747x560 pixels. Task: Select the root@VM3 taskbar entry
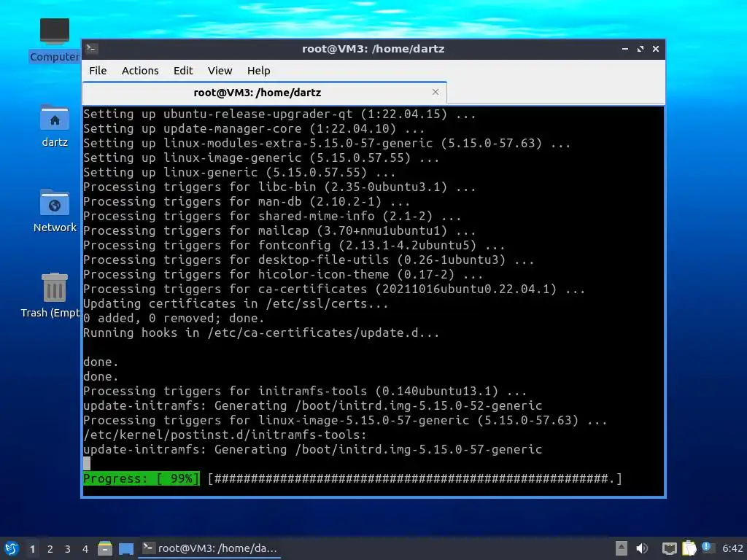[x=209, y=548]
